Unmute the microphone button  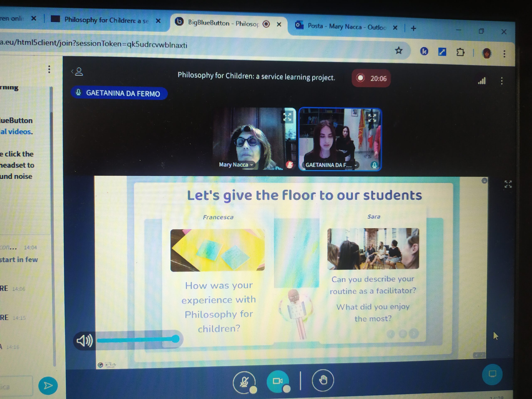click(244, 382)
